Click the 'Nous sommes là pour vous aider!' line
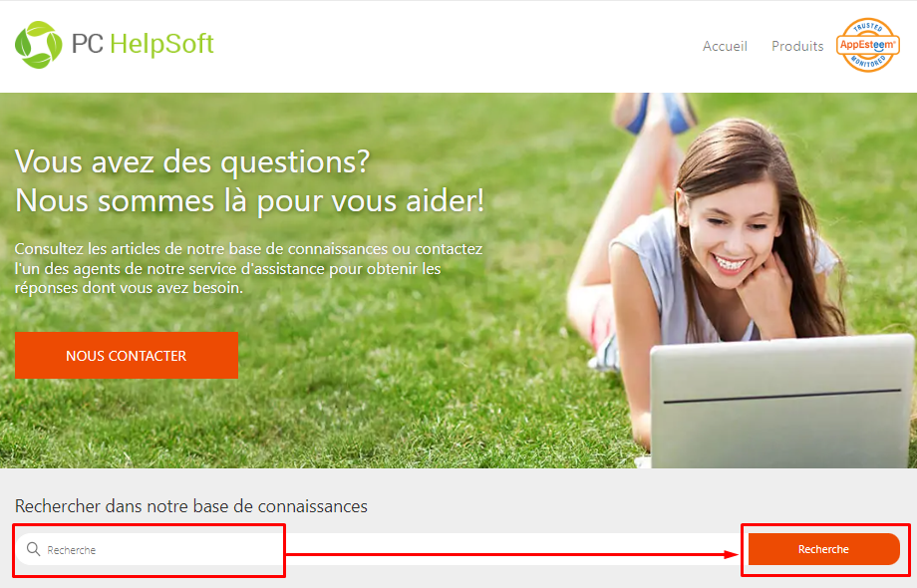The image size is (917, 588). coord(250,201)
